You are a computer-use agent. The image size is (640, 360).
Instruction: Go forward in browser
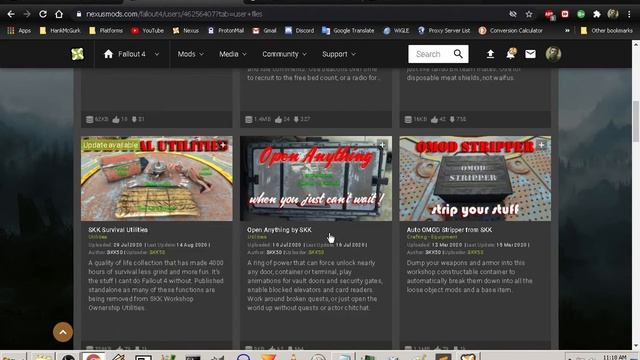[x=27, y=14]
